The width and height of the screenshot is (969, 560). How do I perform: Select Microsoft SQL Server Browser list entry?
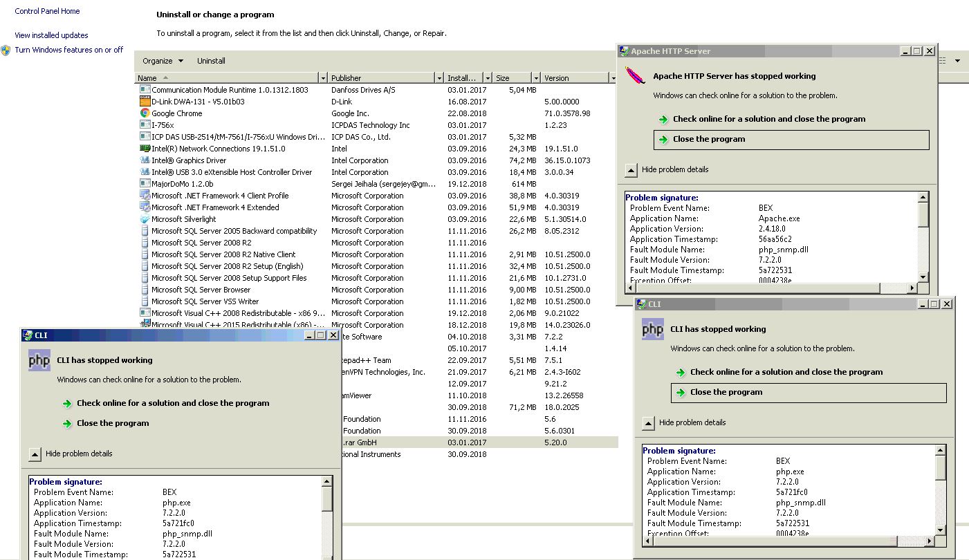tap(201, 290)
